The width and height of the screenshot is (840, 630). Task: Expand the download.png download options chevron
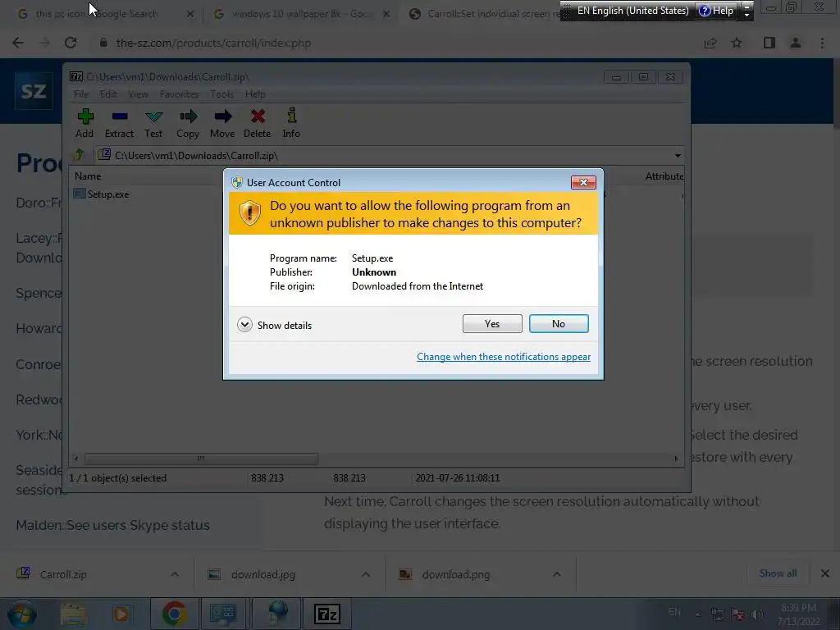coord(557,574)
